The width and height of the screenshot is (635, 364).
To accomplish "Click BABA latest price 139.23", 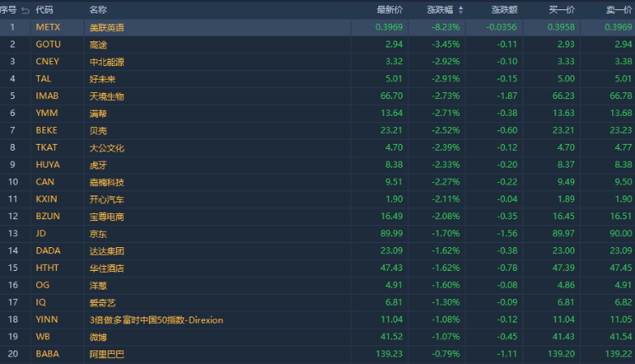I will pos(389,354).
